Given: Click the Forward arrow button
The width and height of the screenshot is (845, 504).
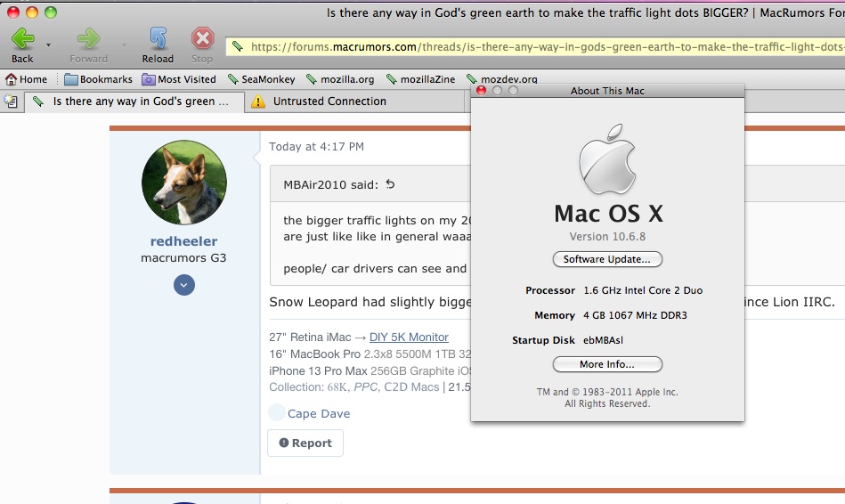Looking at the screenshot, I should coord(88,45).
